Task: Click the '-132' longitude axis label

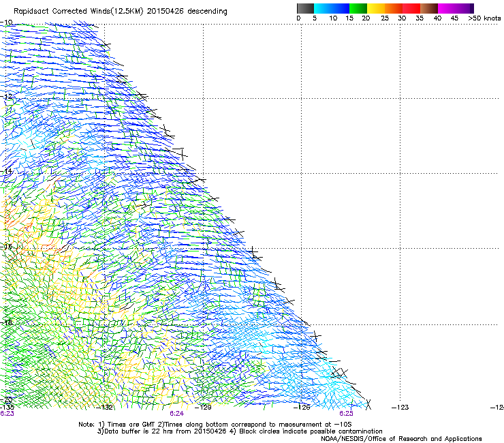Action: (x=105, y=408)
